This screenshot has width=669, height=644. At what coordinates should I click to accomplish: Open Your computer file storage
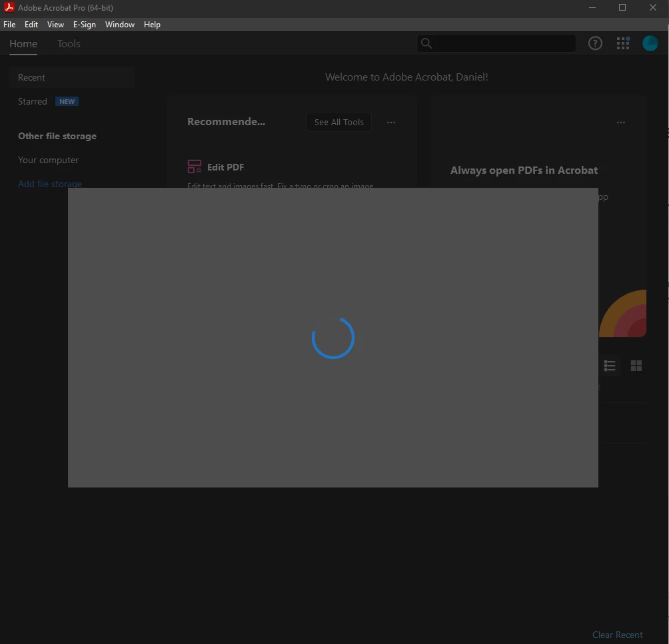pos(48,160)
